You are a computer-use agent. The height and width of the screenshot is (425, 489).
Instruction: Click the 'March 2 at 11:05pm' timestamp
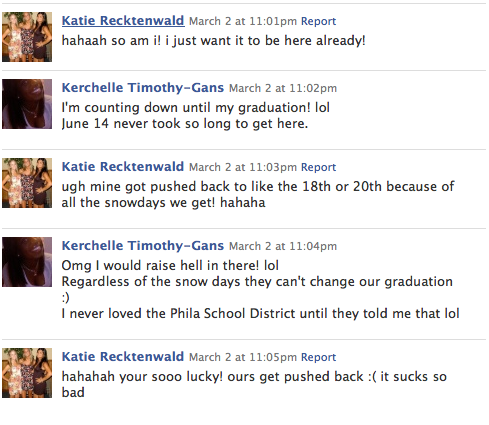tap(243, 357)
